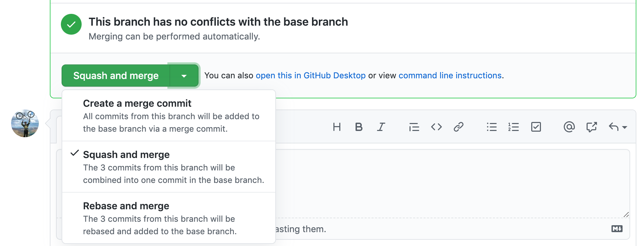Insert a task list
The image size is (644, 246).
pos(536,127)
